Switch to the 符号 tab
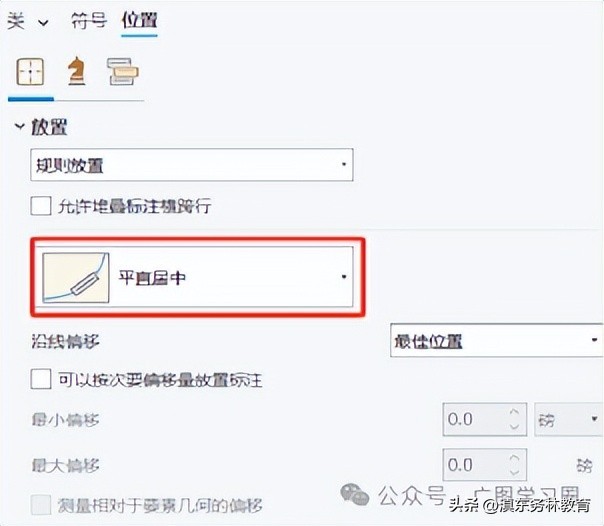 click(89, 20)
